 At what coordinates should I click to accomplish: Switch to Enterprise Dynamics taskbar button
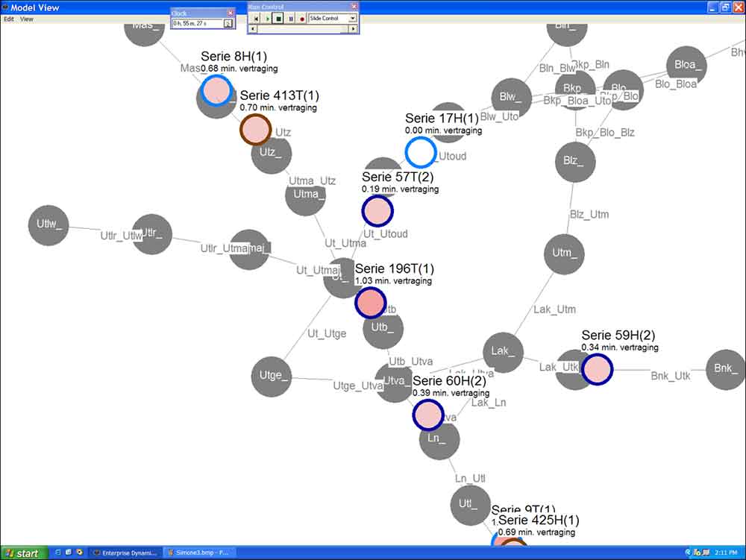click(125, 553)
